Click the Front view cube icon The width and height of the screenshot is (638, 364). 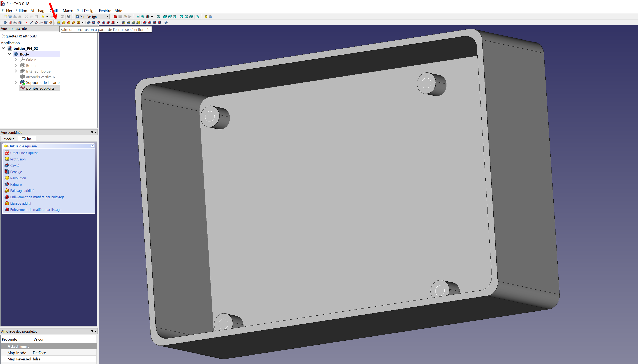(165, 17)
